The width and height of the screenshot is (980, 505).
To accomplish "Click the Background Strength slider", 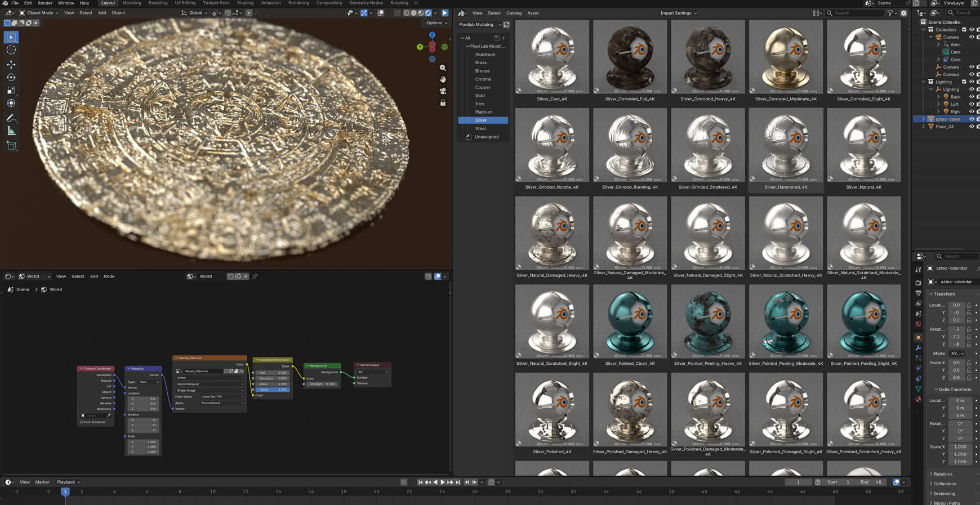I will 323,384.
